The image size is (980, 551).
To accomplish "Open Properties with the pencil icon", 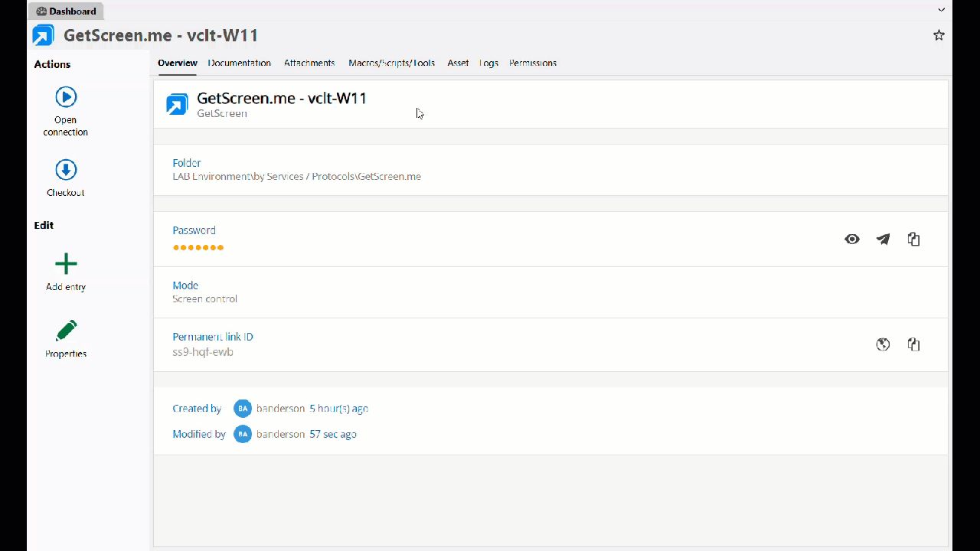I will click(x=66, y=331).
